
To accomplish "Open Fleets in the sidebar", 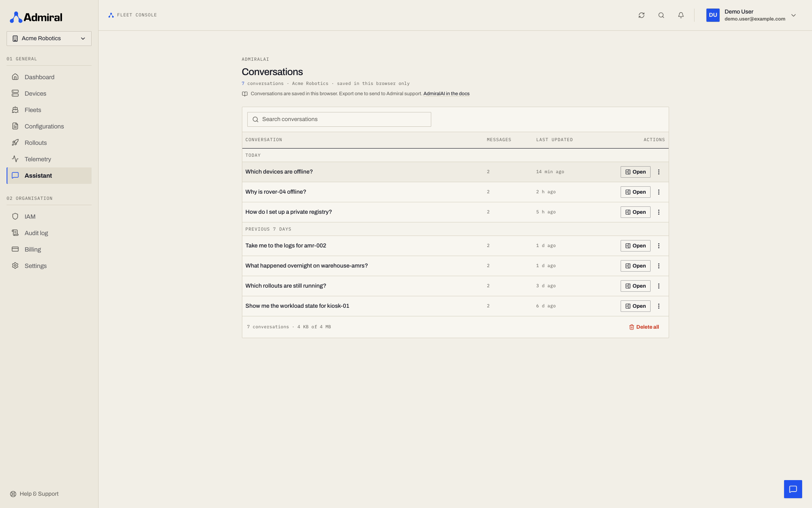I will tap(49, 110).
